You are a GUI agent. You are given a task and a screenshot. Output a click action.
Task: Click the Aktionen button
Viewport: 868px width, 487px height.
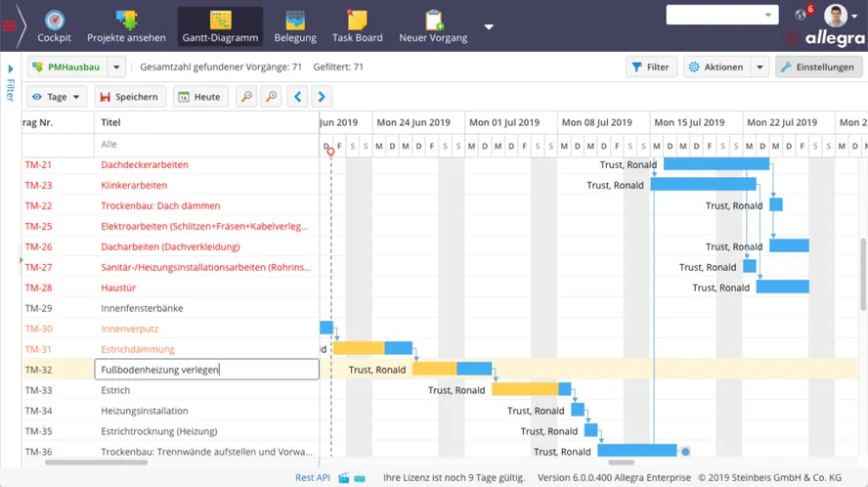pyautogui.click(x=716, y=67)
